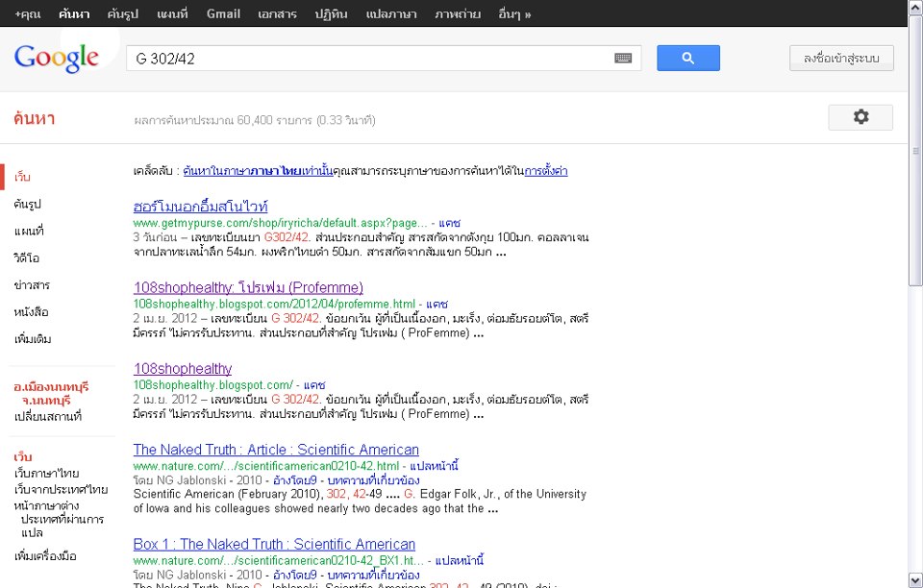
Task: Select ค้นรูป in the left sidebar
Action: (x=27, y=204)
